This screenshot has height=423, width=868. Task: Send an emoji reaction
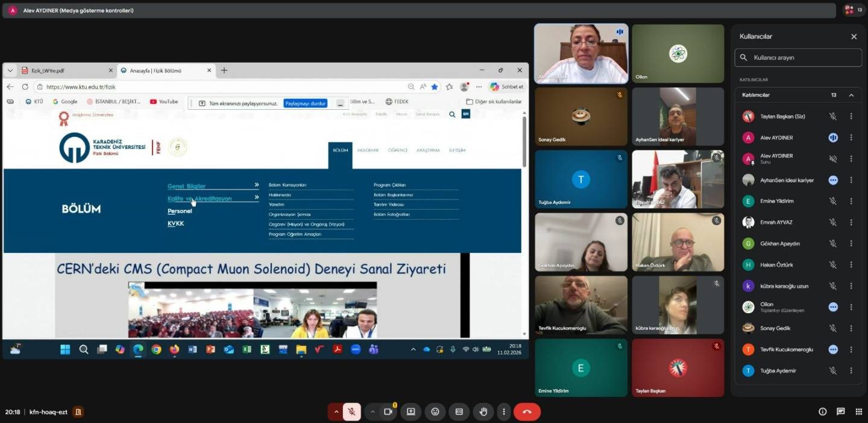point(435,412)
